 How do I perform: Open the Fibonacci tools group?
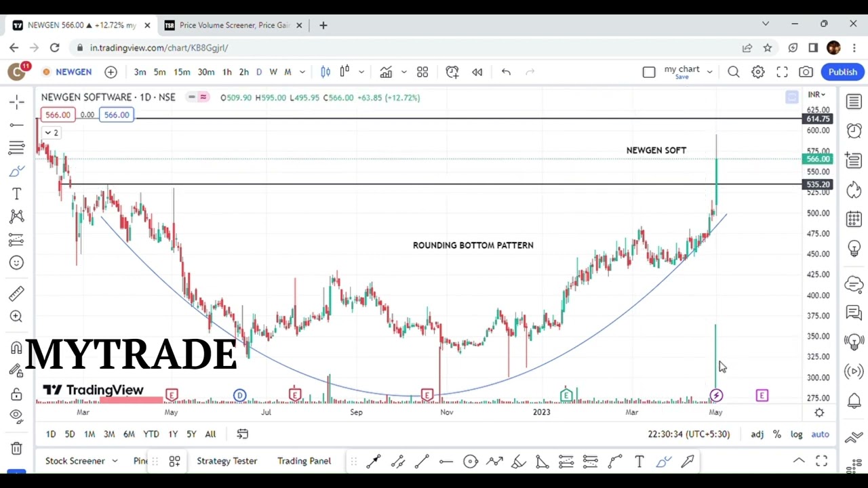[x=17, y=148]
